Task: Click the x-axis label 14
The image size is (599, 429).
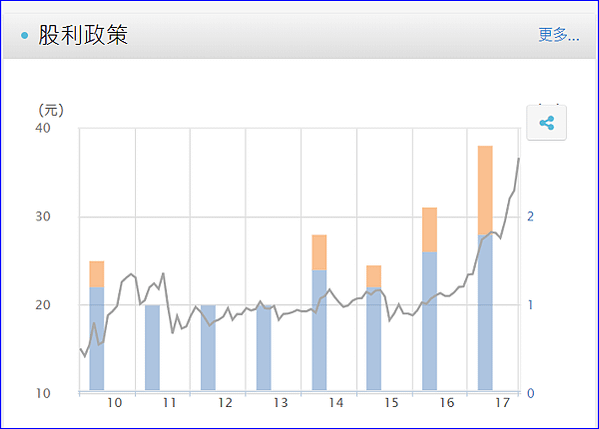Action: 336,403
